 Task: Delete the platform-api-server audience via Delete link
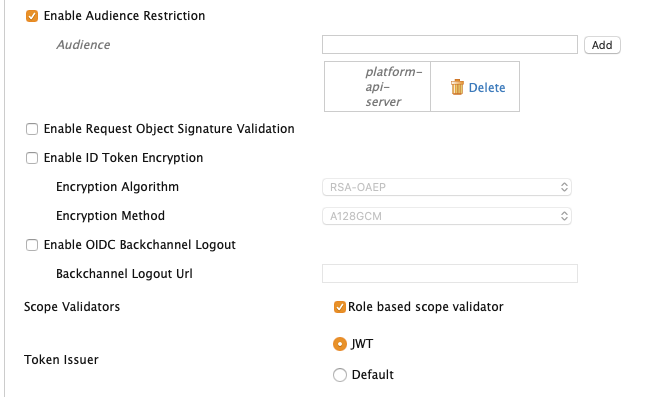point(487,87)
